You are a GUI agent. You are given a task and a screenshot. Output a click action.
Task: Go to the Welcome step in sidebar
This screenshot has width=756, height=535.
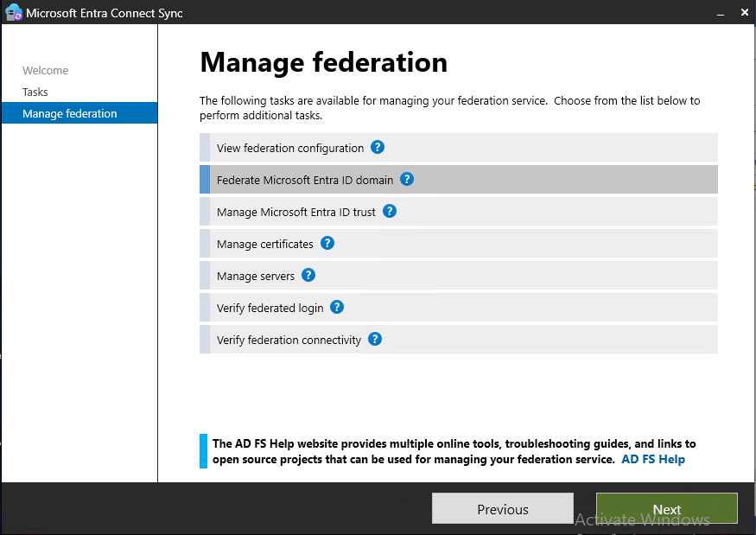click(x=45, y=70)
